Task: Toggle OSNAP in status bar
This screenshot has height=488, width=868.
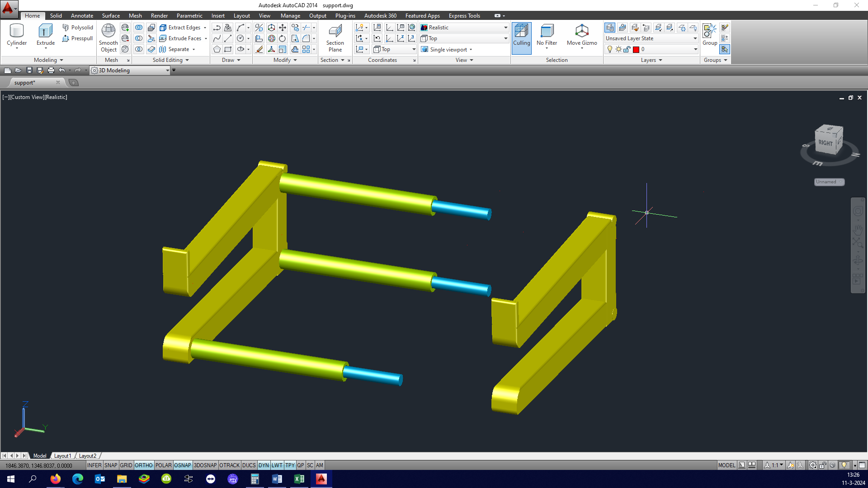Action: click(183, 465)
